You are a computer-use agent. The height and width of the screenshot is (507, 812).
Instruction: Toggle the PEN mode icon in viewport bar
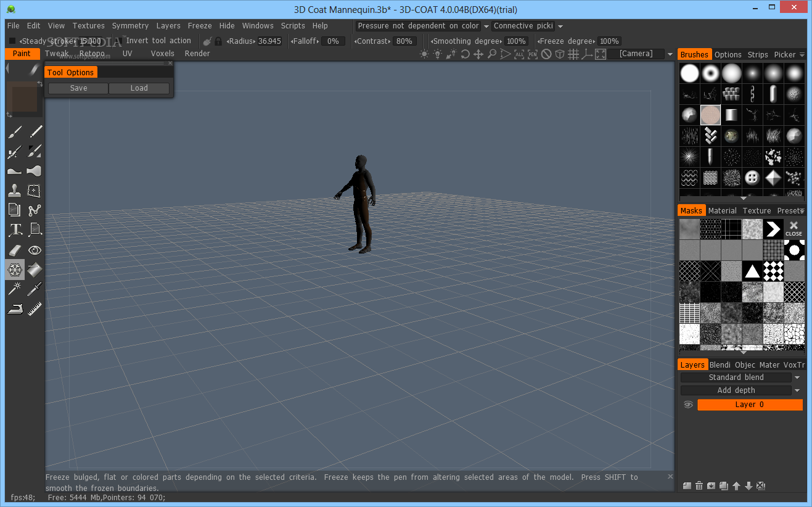pos(533,54)
